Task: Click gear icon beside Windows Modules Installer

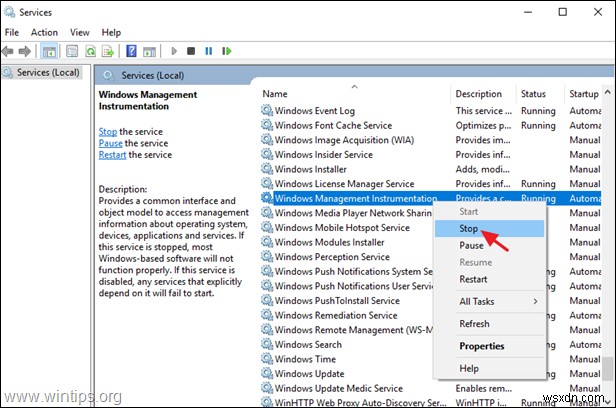Action: click(267, 242)
